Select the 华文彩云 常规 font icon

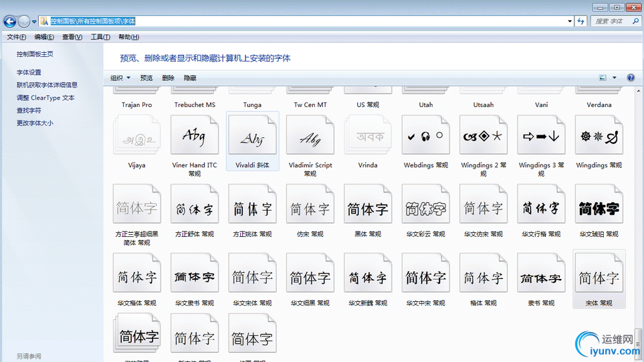pos(426,204)
